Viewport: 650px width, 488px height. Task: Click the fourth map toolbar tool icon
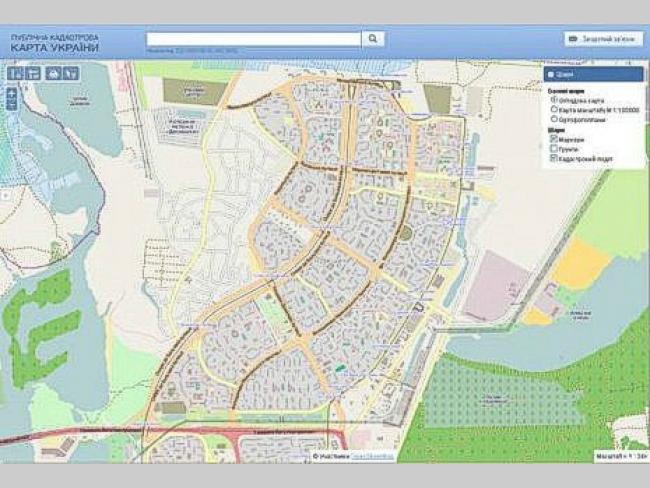(x=70, y=74)
